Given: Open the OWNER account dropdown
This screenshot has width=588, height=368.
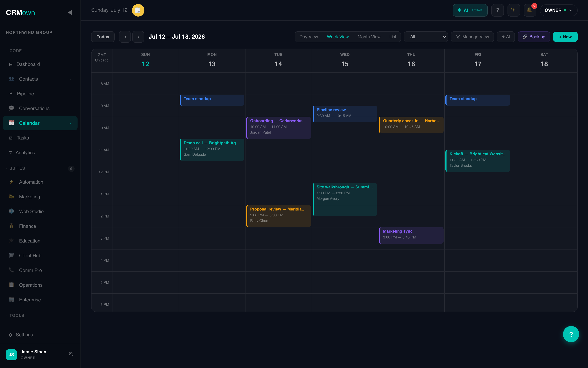Looking at the screenshot, I should click(x=559, y=10).
